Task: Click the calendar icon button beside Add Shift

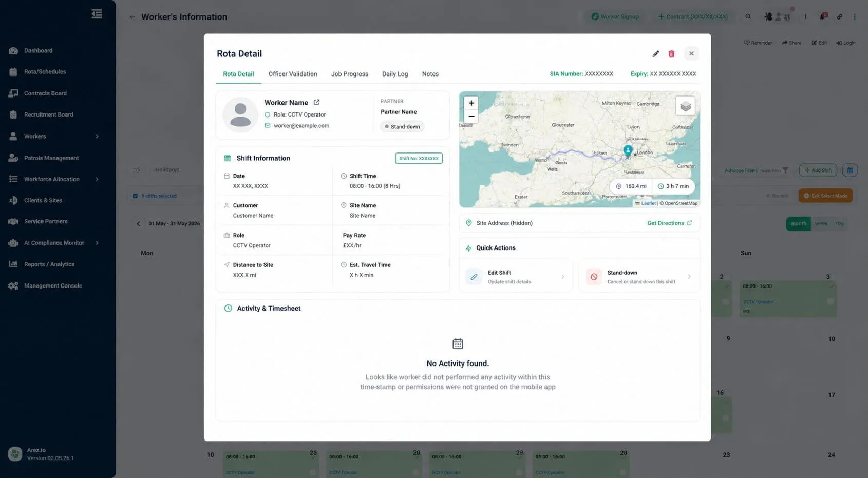Action: pyautogui.click(x=850, y=170)
